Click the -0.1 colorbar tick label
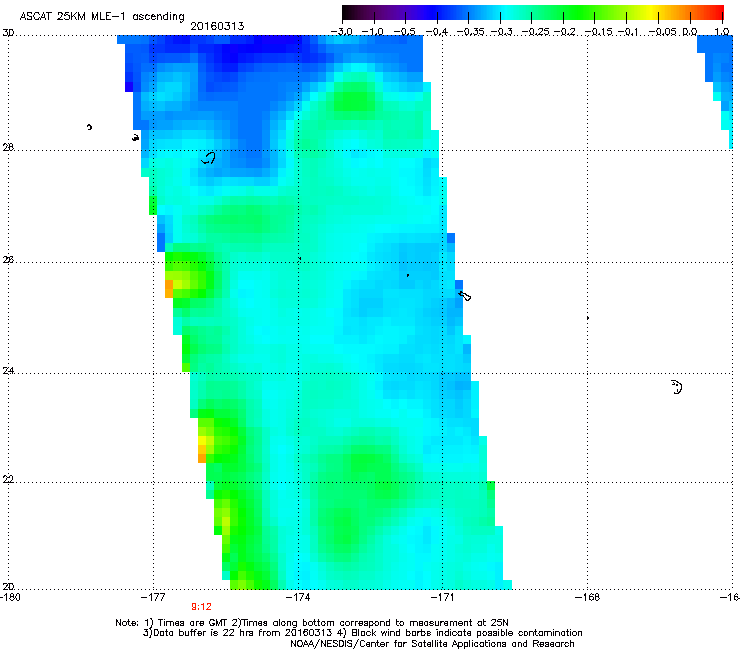This screenshot has height=650, width=740. (628, 32)
